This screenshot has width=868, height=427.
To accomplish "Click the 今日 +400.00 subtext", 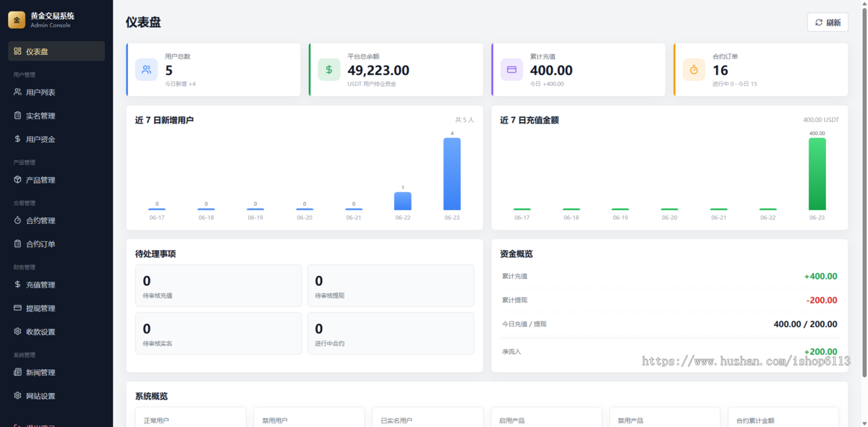I will tap(547, 84).
